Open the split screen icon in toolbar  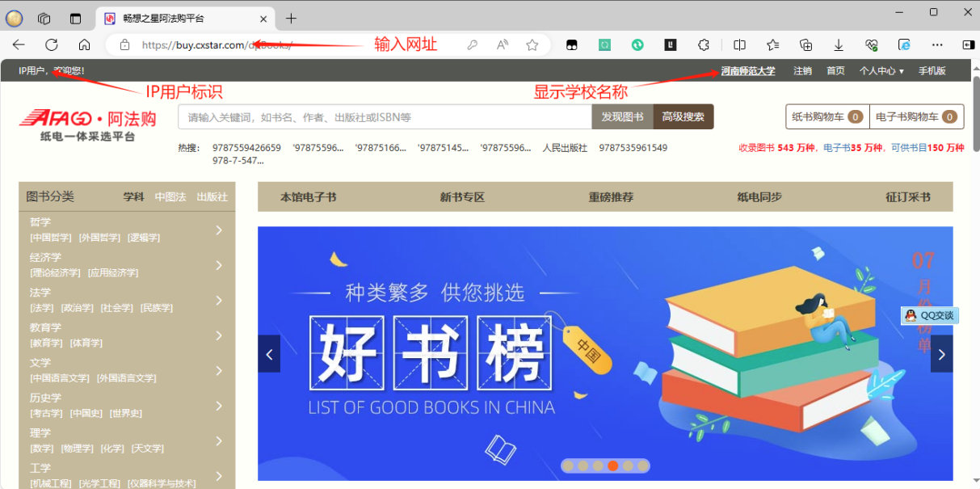(x=739, y=45)
